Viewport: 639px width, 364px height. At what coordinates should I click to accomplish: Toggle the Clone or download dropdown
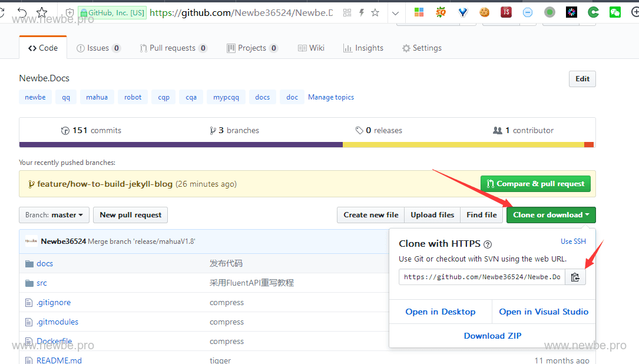(x=551, y=215)
